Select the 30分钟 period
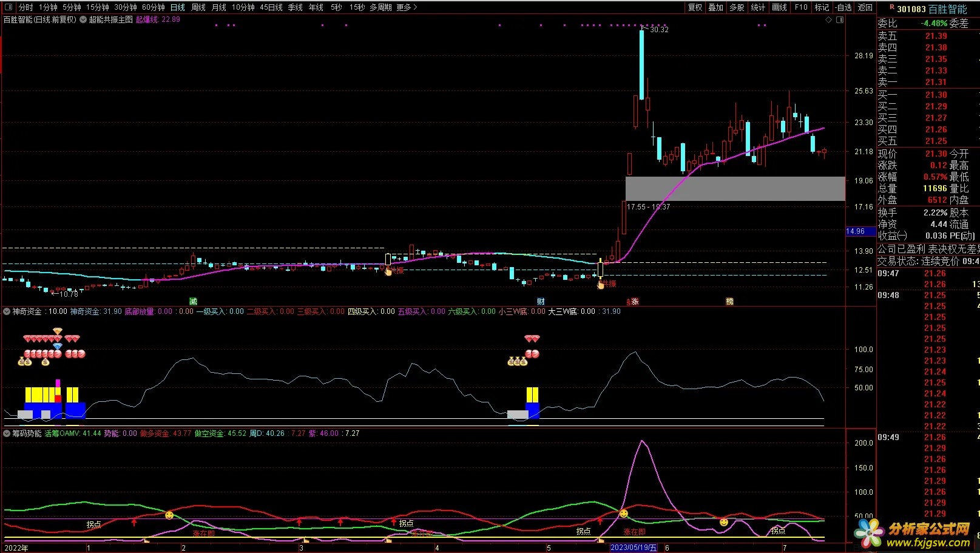Screen dimensions: 980x553 click(x=126, y=7)
